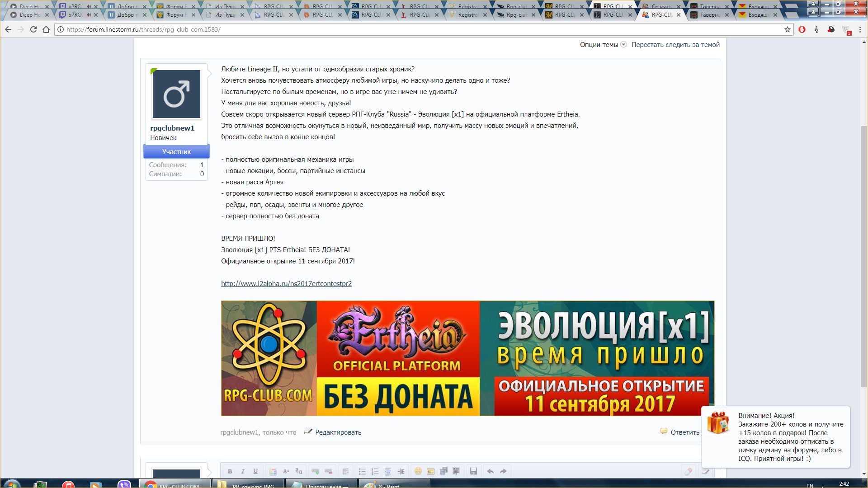The width and height of the screenshot is (868, 488).
Task: Apply bold formatting in the reply editor
Action: pos(230,471)
